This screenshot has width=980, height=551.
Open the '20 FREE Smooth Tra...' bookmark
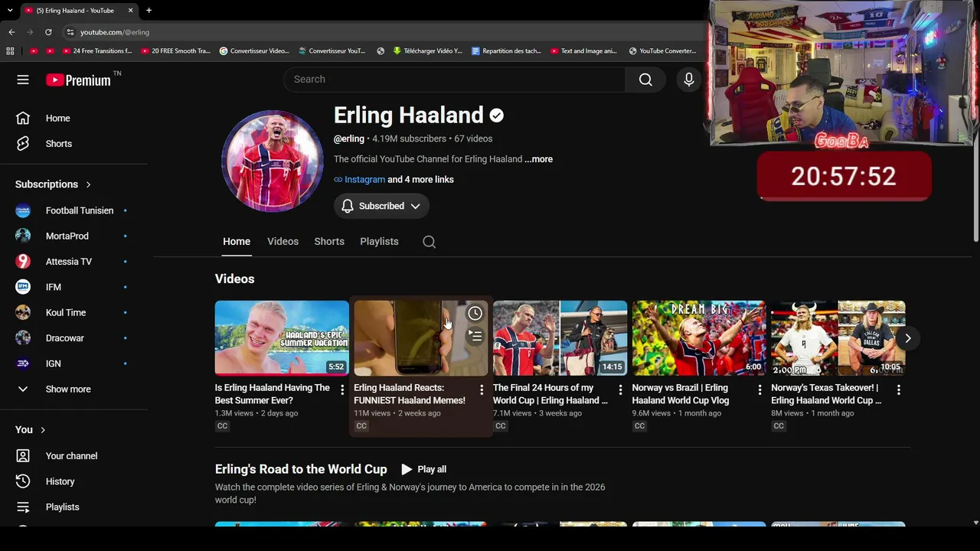(x=175, y=51)
